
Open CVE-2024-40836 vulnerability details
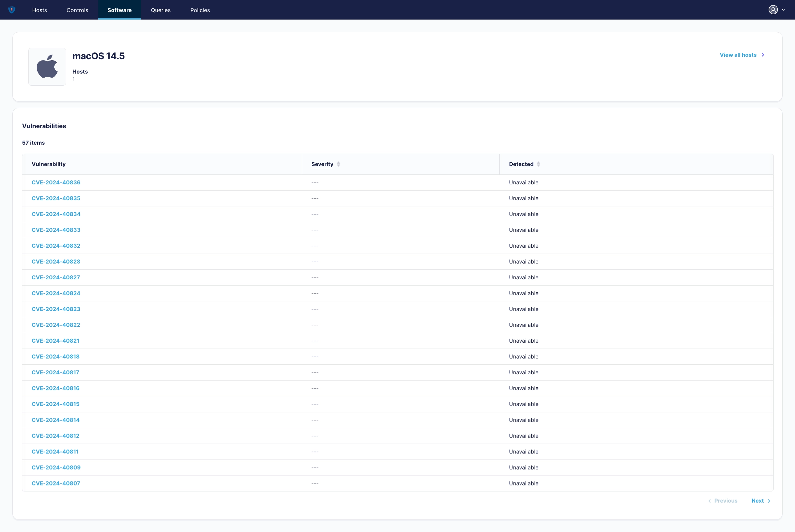click(x=56, y=182)
